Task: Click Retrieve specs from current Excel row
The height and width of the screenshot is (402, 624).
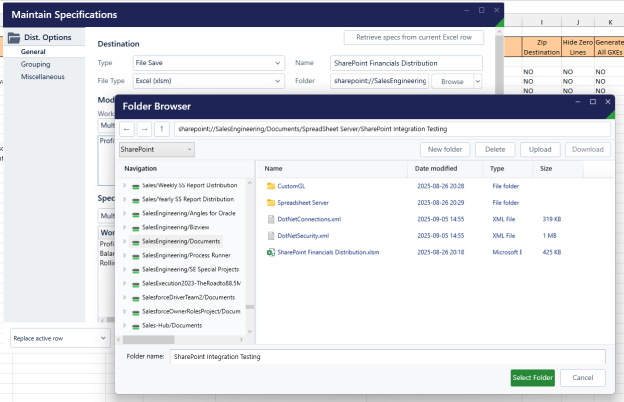Action: (413, 37)
